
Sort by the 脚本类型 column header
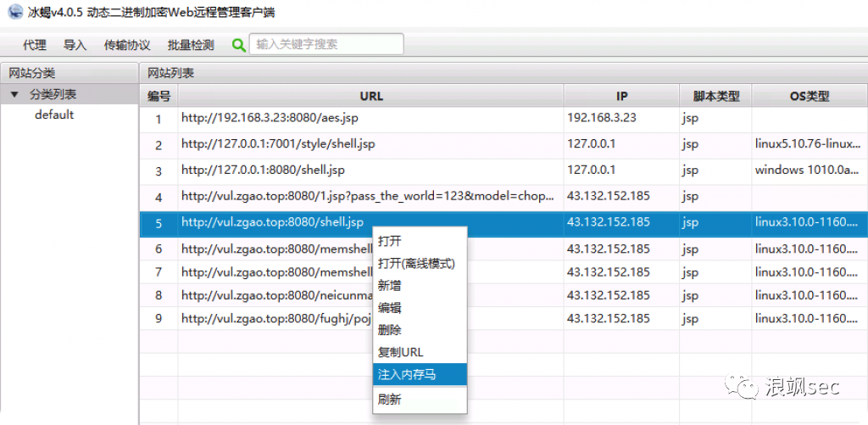[x=715, y=96]
